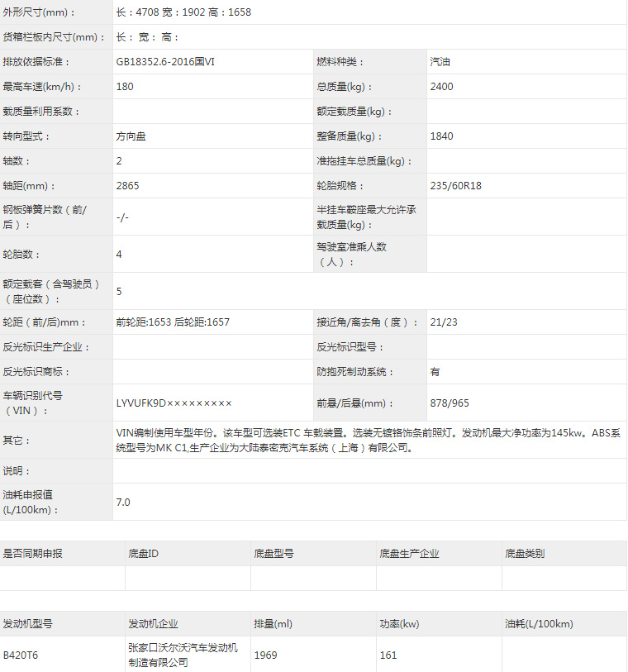The image size is (628, 672).
Task: Click the 整备质量 value 1840
Action: [441, 136]
